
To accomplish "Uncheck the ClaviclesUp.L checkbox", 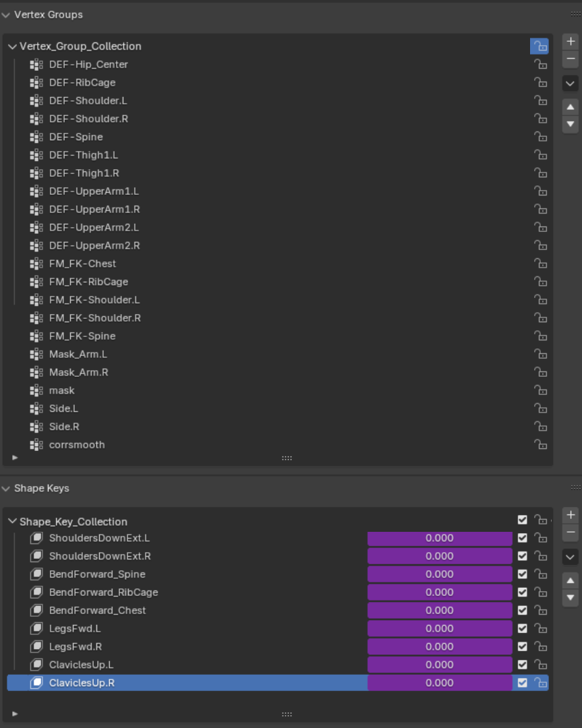I will pyautogui.click(x=523, y=665).
